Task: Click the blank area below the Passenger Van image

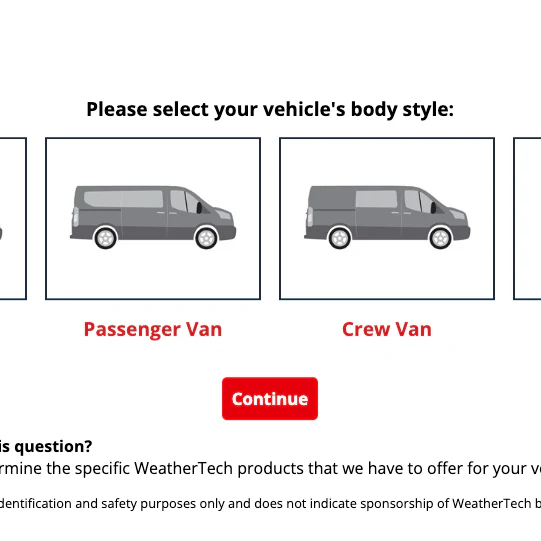Action: pos(153,276)
